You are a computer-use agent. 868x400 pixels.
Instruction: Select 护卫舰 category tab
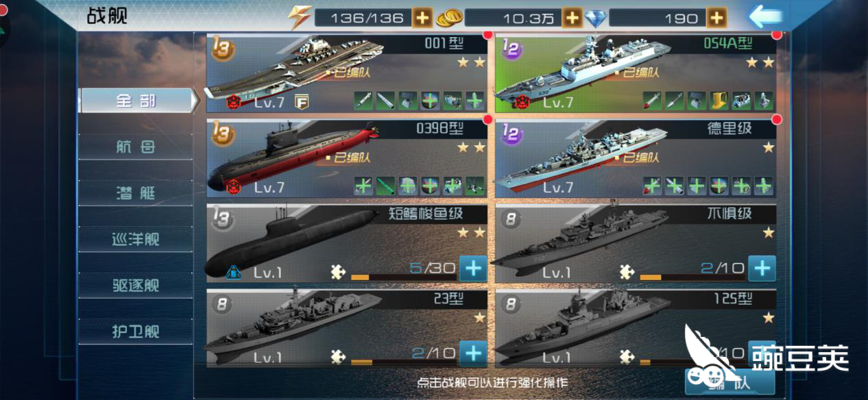coord(136,332)
